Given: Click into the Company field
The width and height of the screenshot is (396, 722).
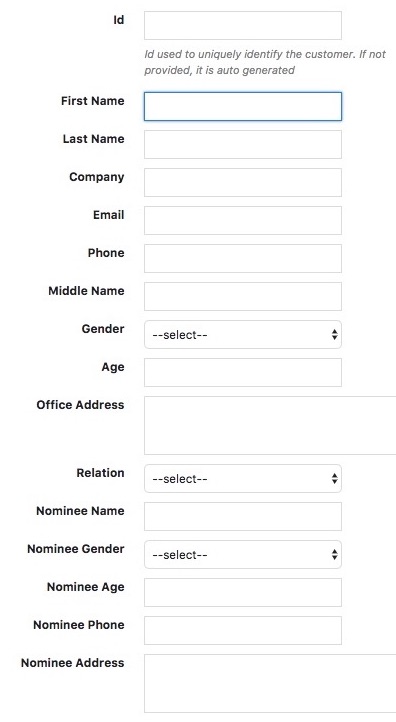Looking at the screenshot, I should [243, 182].
